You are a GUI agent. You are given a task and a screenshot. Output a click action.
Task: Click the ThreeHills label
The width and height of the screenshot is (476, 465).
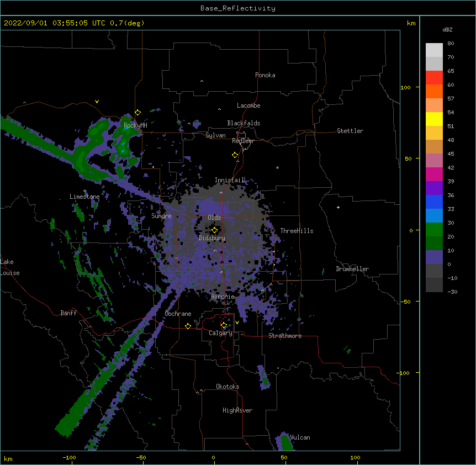click(297, 231)
